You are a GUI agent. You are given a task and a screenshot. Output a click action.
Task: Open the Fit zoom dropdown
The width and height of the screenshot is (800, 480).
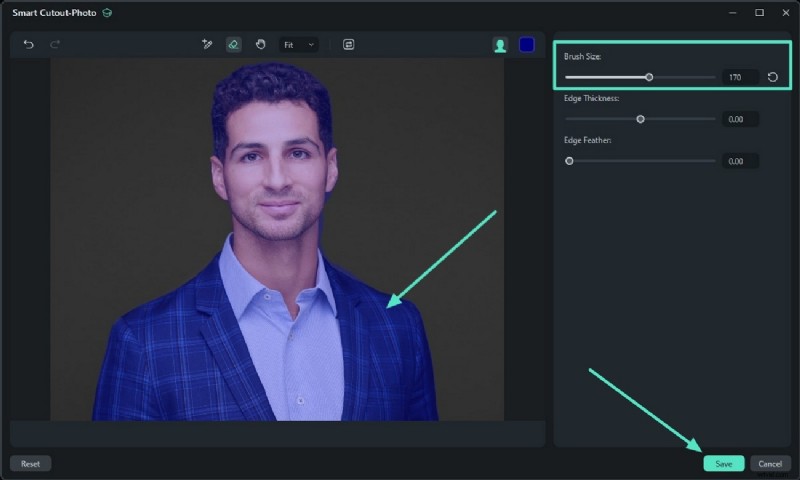click(298, 45)
